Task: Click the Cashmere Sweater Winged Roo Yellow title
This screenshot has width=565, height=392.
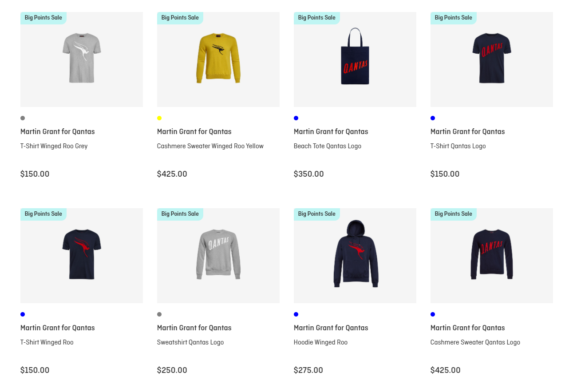Action: [x=210, y=146]
